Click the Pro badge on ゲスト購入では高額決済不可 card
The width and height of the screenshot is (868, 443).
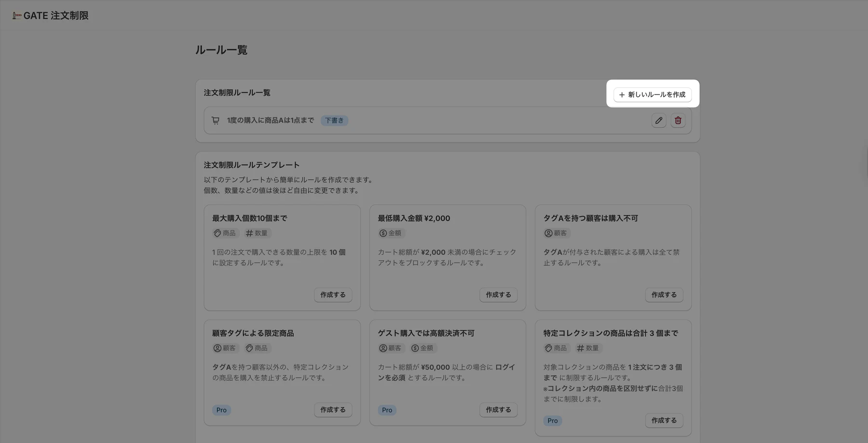pos(387,410)
